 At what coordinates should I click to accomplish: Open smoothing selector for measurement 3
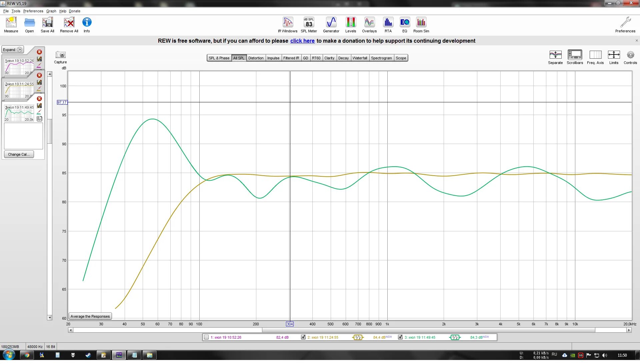(x=455, y=337)
